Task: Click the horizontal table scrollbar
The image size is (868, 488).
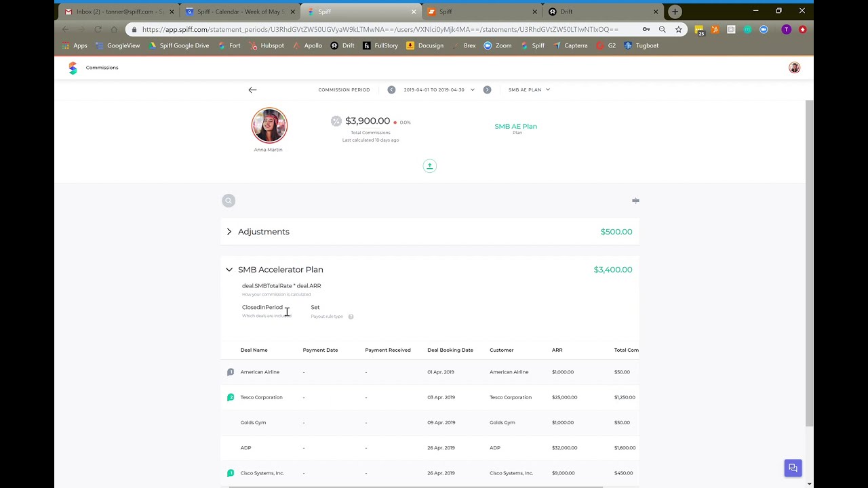Action: 416,487
